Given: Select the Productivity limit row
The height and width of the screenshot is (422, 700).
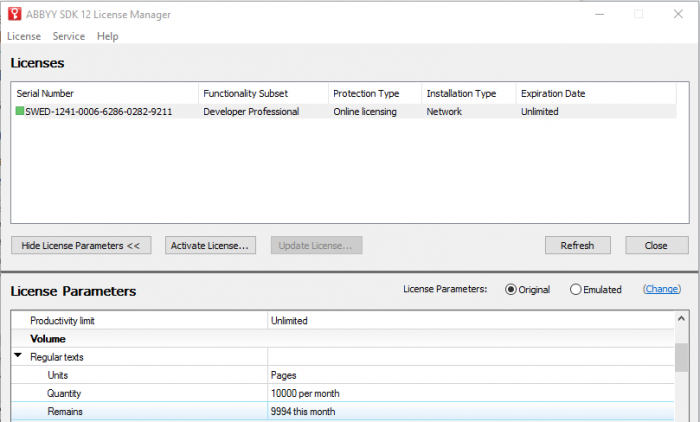Looking at the screenshot, I should coord(342,320).
